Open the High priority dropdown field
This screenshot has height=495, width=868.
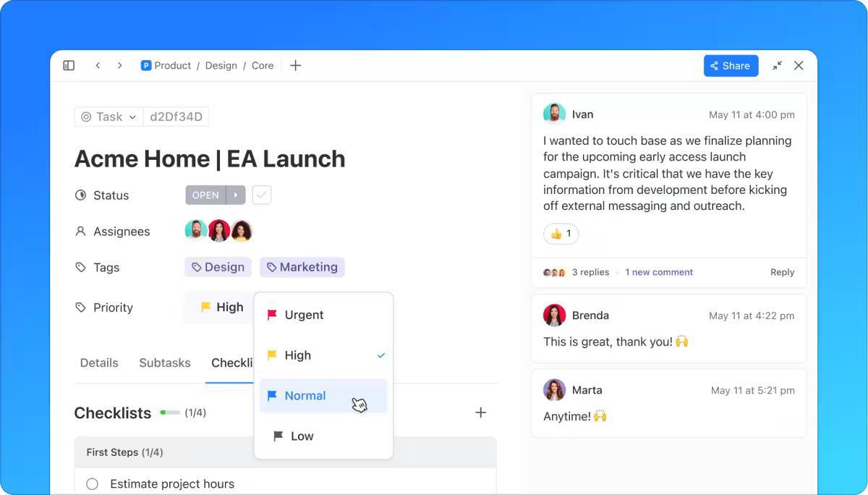pyautogui.click(x=219, y=307)
